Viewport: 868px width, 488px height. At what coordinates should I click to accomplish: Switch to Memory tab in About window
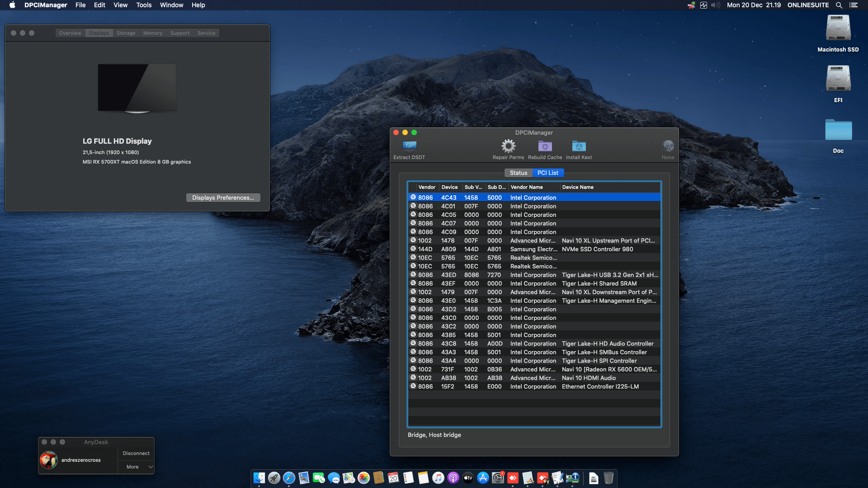(153, 33)
